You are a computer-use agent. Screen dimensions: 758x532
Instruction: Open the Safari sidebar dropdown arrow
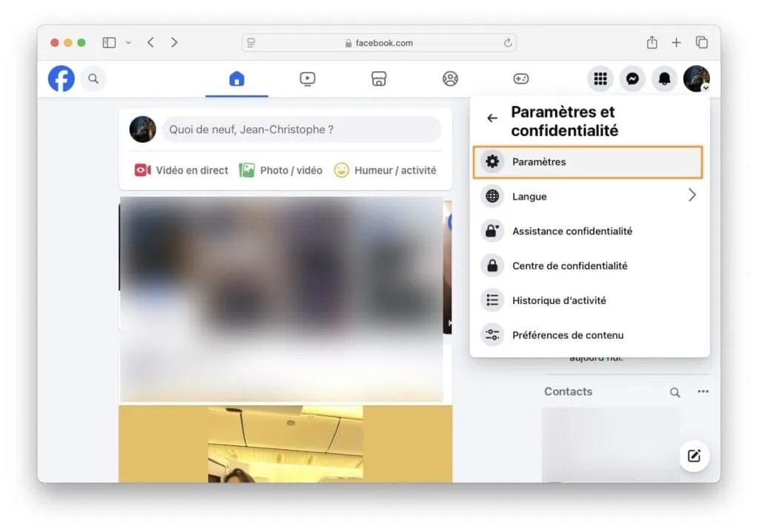(x=128, y=42)
